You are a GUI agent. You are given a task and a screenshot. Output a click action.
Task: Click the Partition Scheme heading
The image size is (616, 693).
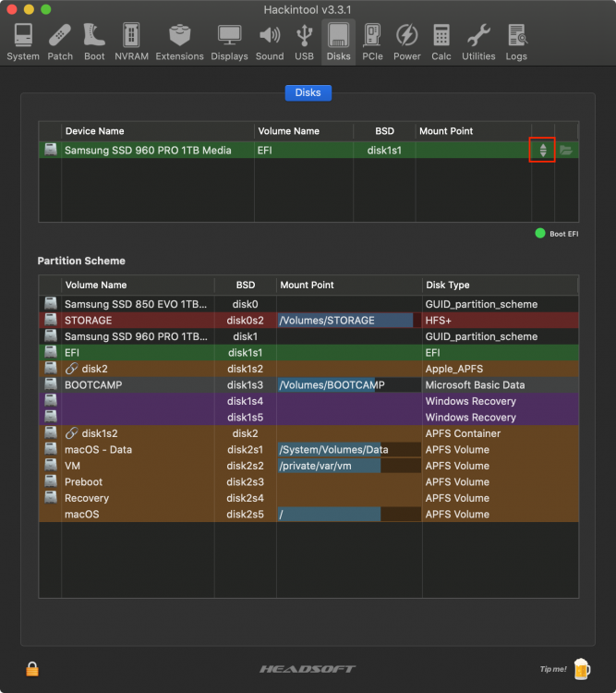(x=81, y=261)
